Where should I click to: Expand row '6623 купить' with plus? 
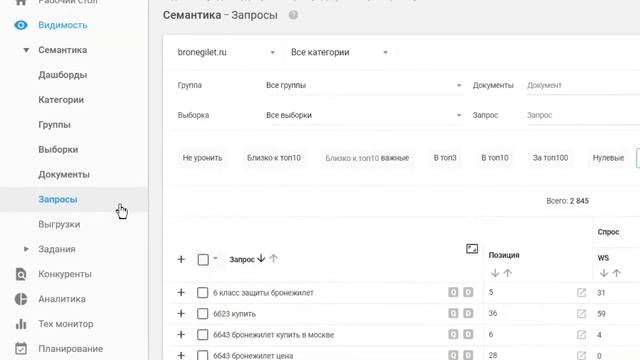[181, 313]
